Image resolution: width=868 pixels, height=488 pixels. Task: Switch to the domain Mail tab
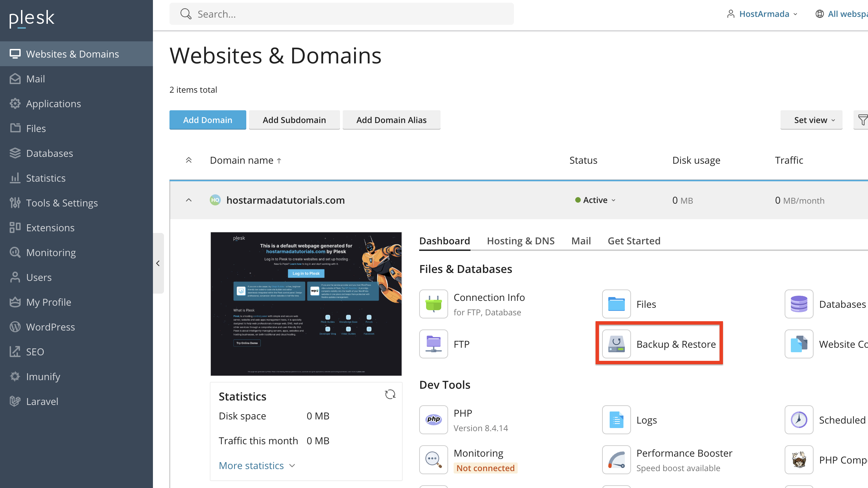coord(581,241)
